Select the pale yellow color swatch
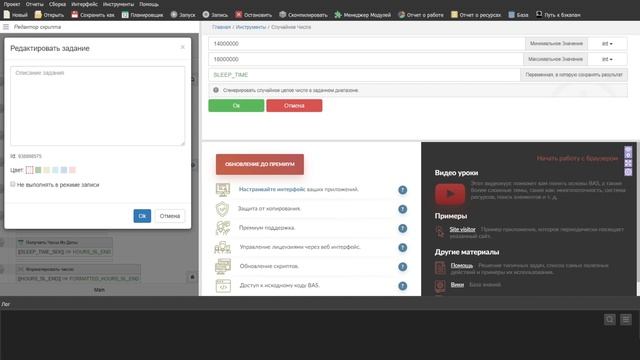640x360 pixels. [x=47, y=170]
